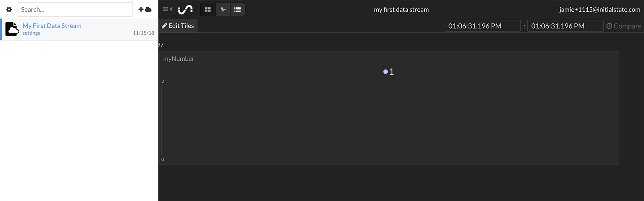Click the Compare clock button
The image size is (644, 201).
623,26
